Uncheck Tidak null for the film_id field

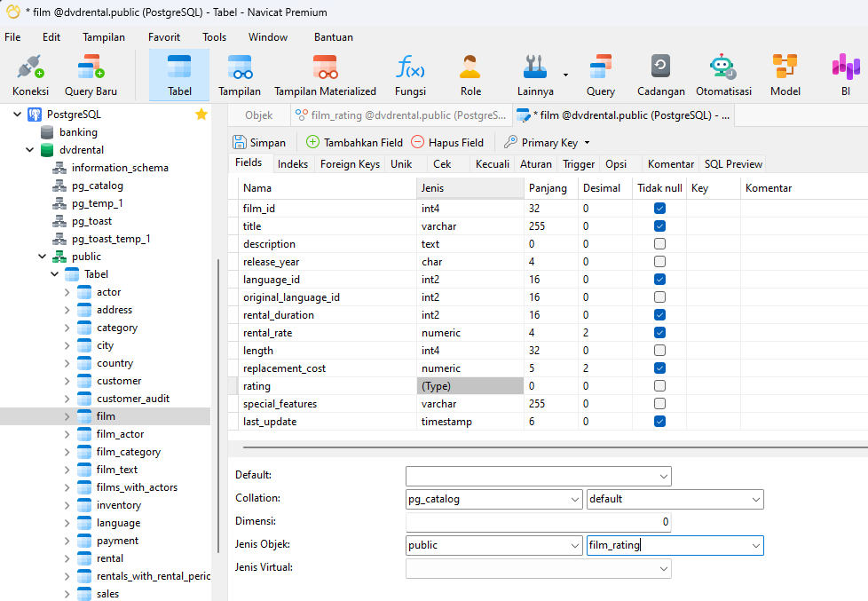(x=659, y=209)
